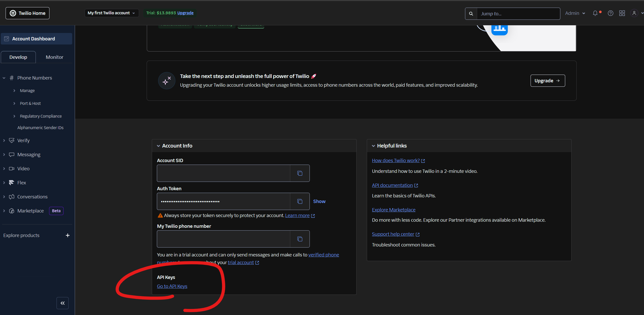The image size is (644, 315).
Task: Collapse the Account Info section
Action: point(158,146)
